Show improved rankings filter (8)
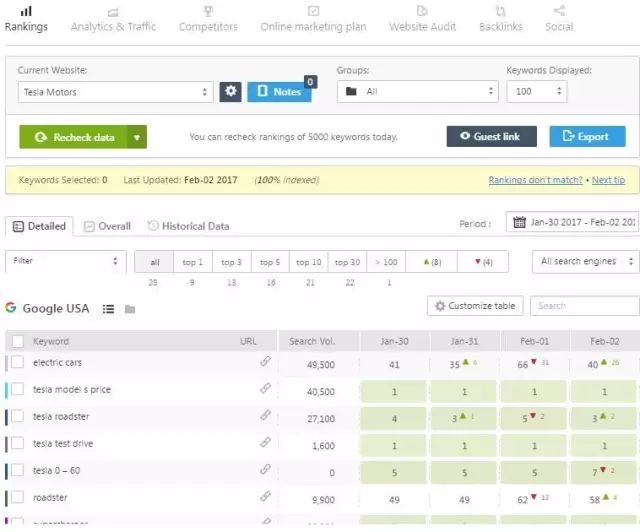Viewport: 640px width, 532px height. click(x=432, y=262)
